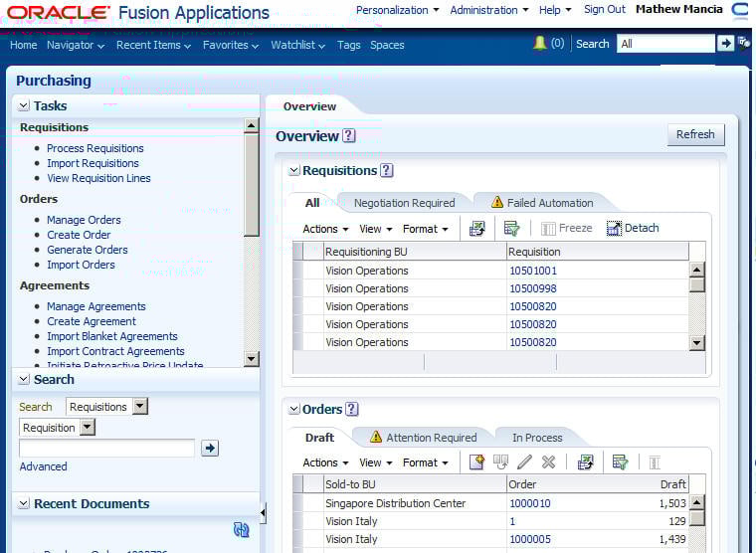756x553 pixels.
Task: Open the Personalization menu
Action: (397, 10)
